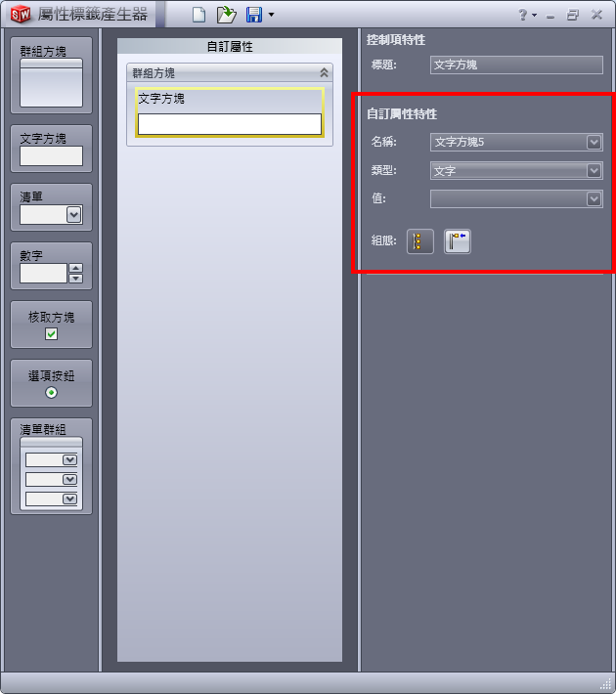Open the 類型 dropdown showing 文字
Screen dimensions: 616x694
[x=516, y=170]
